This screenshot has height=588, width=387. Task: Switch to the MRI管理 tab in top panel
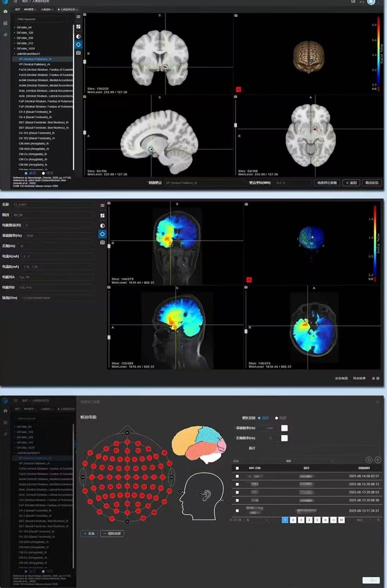pos(29,9)
